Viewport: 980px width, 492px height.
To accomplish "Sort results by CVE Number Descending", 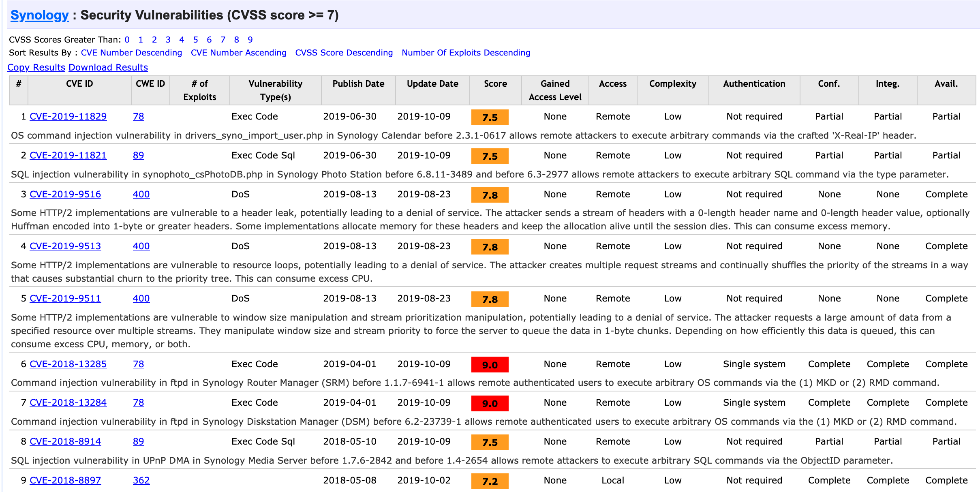I will coord(131,53).
